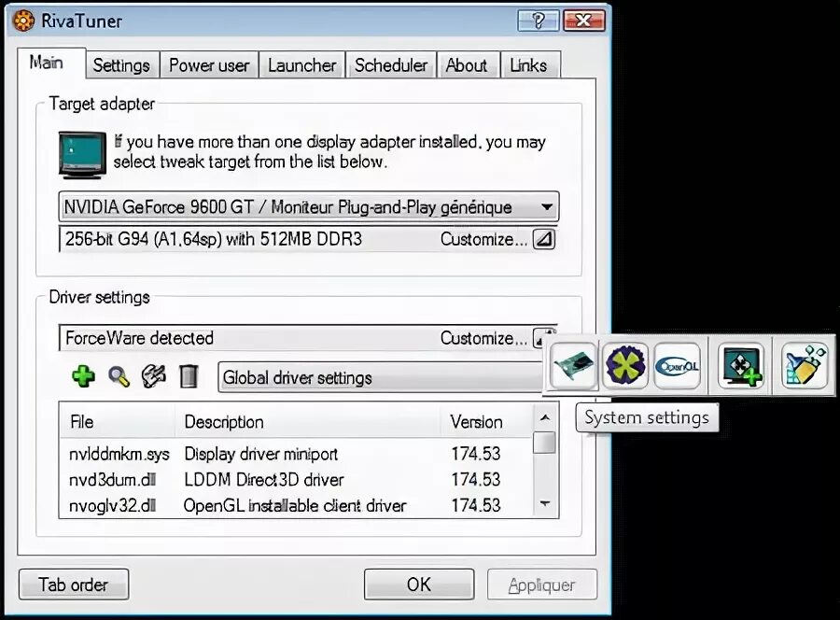This screenshot has width=840, height=620.
Task: Go to the Scheduler tab
Action: click(391, 65)
